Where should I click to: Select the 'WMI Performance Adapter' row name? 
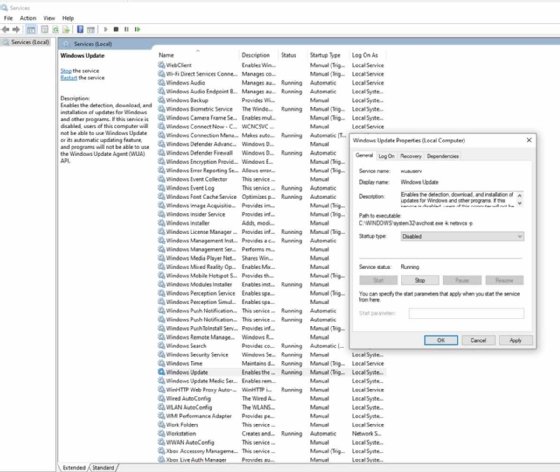tap(199, 416)
